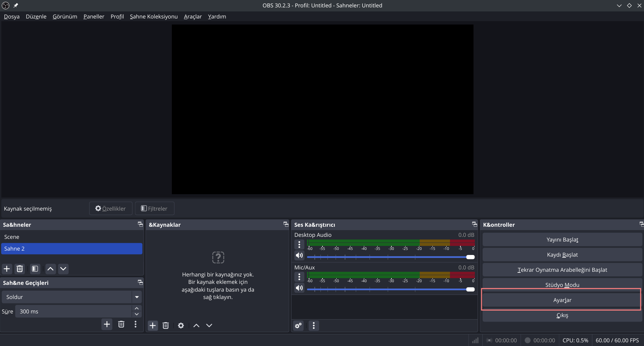Screen dimensions: 644x346
Task: Toggle Stüdyo Modu
Action: pyautogui.click(x=562, y=285)
